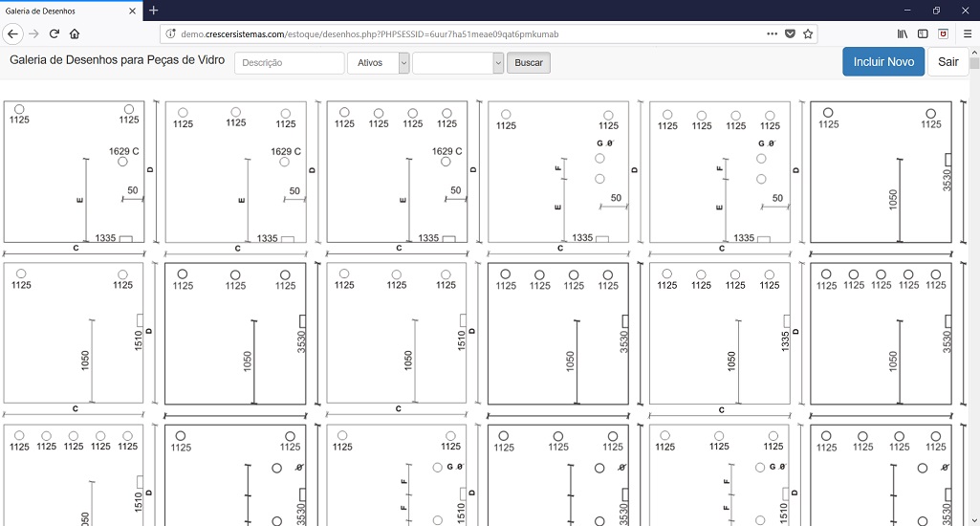Open the Ativos status dropdown
Viewport: 980px width, 526px height.
point(378,62)
